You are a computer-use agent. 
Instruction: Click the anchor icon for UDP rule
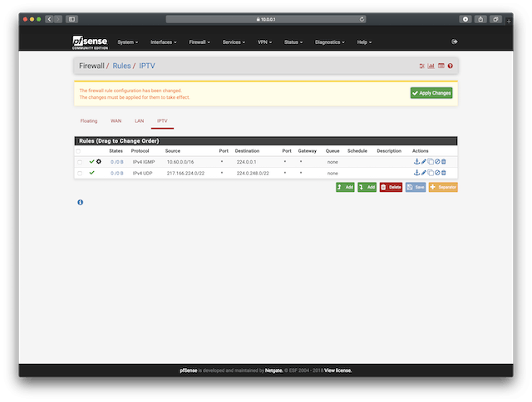[416, 173]
